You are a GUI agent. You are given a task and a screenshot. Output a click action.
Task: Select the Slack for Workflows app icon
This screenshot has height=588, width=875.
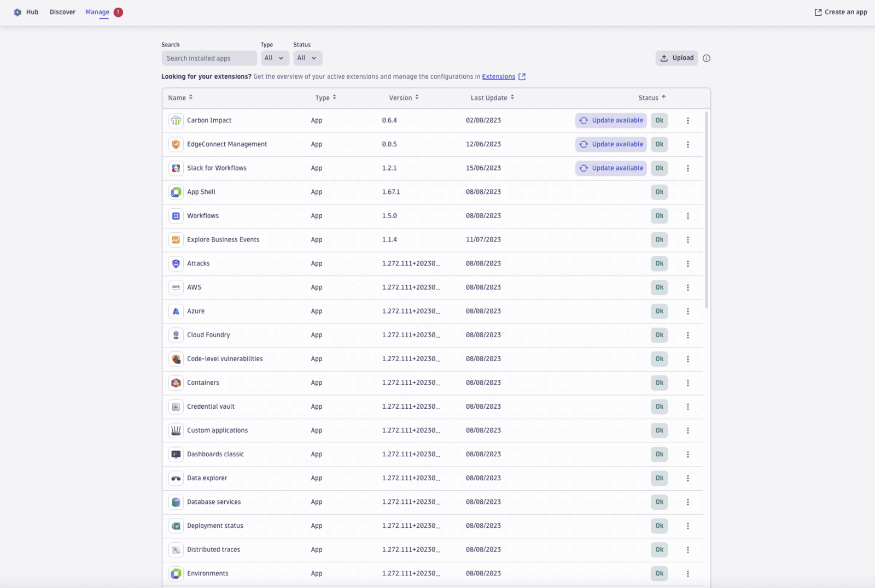point(176,168)
